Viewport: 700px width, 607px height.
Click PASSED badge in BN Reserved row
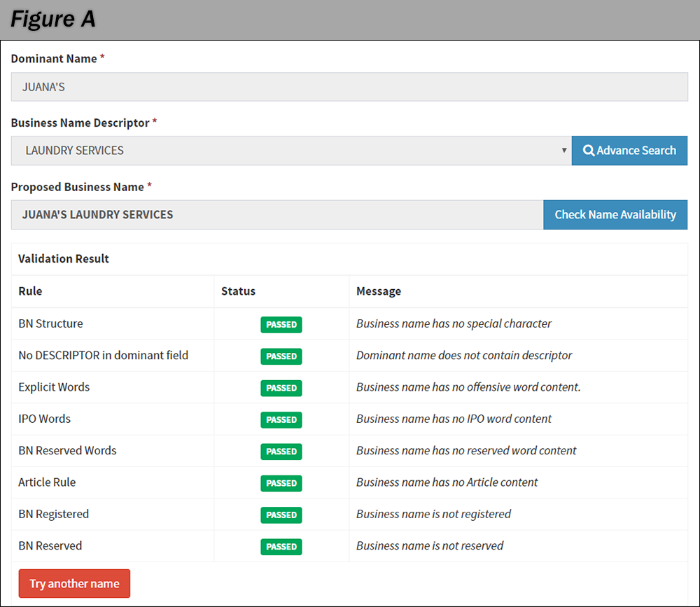[x=281, y=547]
